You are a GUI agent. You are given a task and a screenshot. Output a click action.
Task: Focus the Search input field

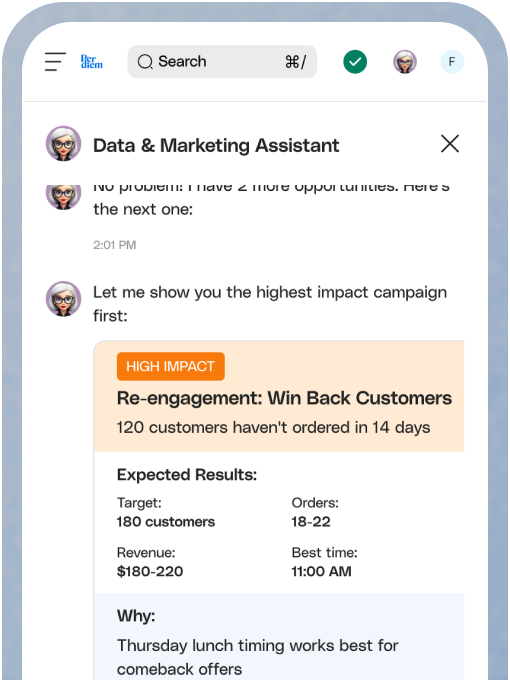[222, 62]
